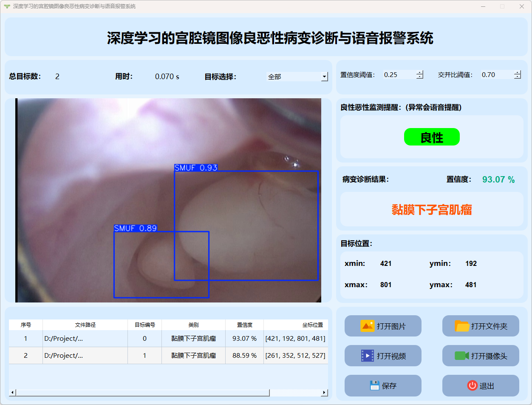Viewport: 532px width, 405px height.
Task: Click the ymin value 192
Action: (x=471, y=264)
